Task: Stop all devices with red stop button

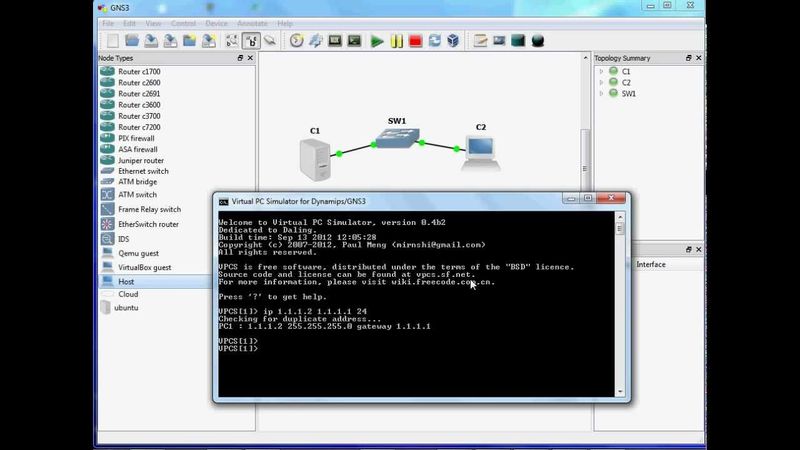Action: pyautogui.click(x=415, y=41)
